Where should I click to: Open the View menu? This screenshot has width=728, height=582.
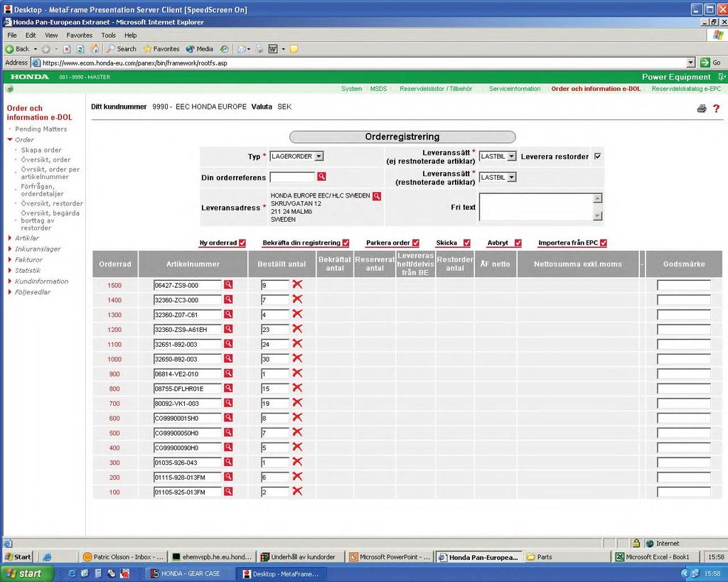click(51, 36)
